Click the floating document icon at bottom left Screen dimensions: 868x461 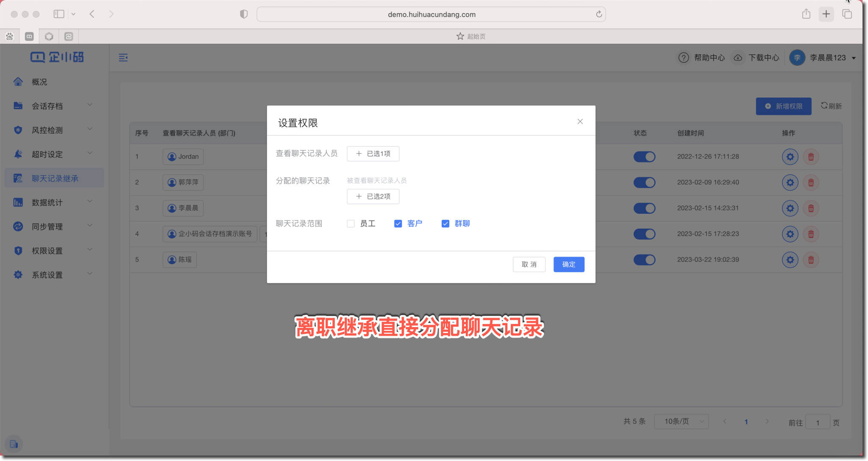(x=14, y=444)
